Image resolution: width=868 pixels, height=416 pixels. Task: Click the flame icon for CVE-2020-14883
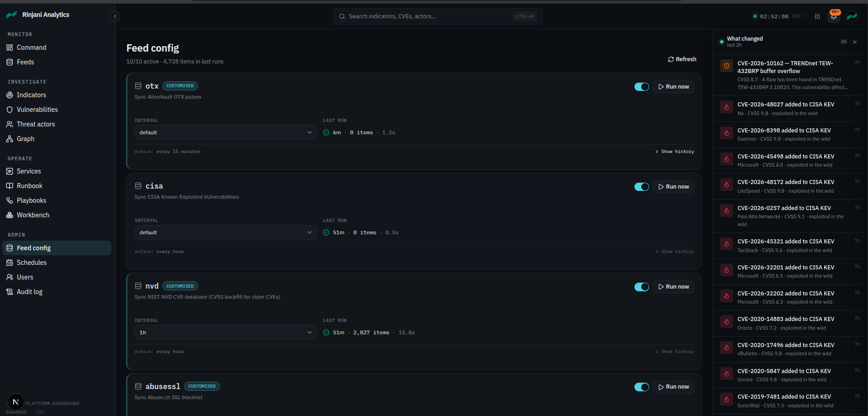click(727, 321)
